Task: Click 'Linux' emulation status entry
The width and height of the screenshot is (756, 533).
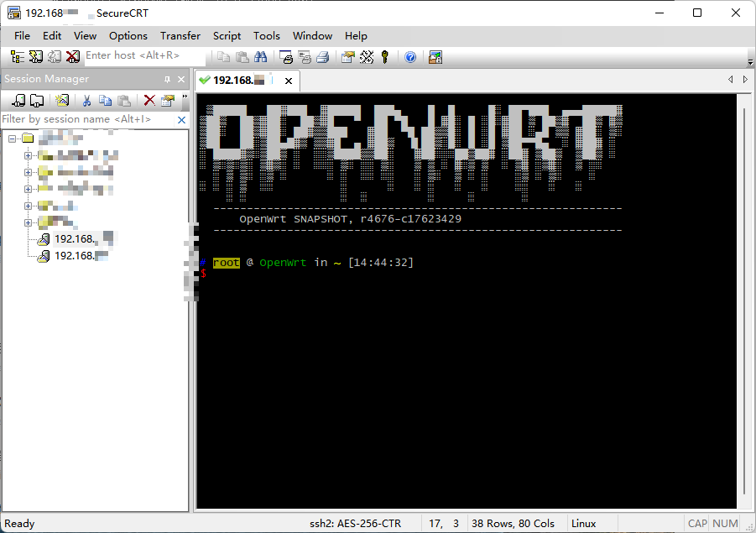Action: [583, 524]
